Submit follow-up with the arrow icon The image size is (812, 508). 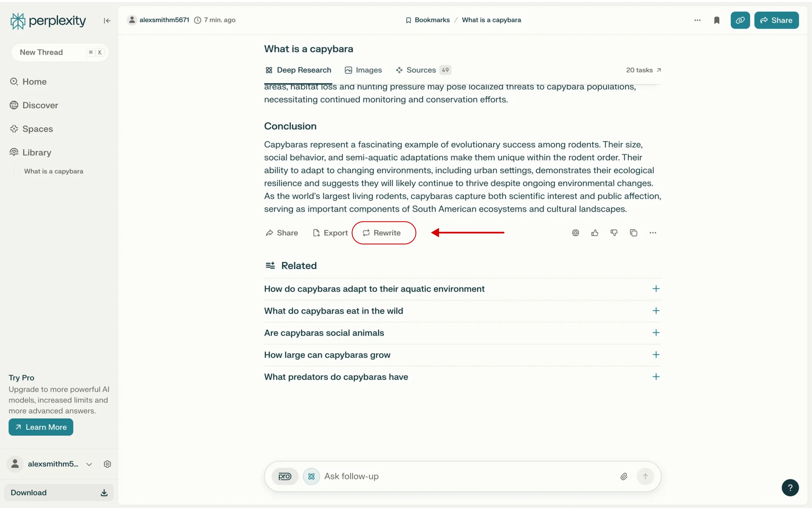click(645, 476)
